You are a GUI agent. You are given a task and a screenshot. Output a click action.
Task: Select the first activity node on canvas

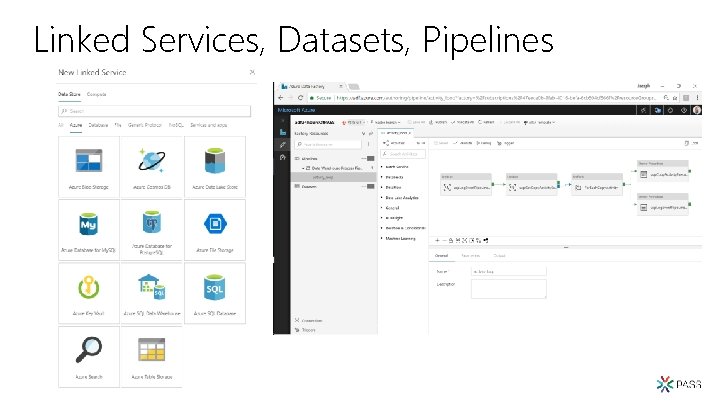(466, 185)
